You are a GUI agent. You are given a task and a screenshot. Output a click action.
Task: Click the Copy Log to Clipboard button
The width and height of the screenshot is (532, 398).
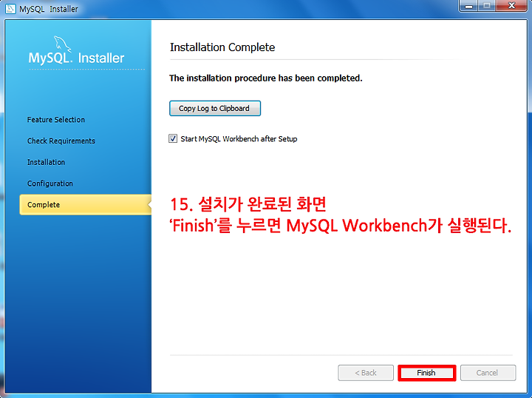coord(215,108)
